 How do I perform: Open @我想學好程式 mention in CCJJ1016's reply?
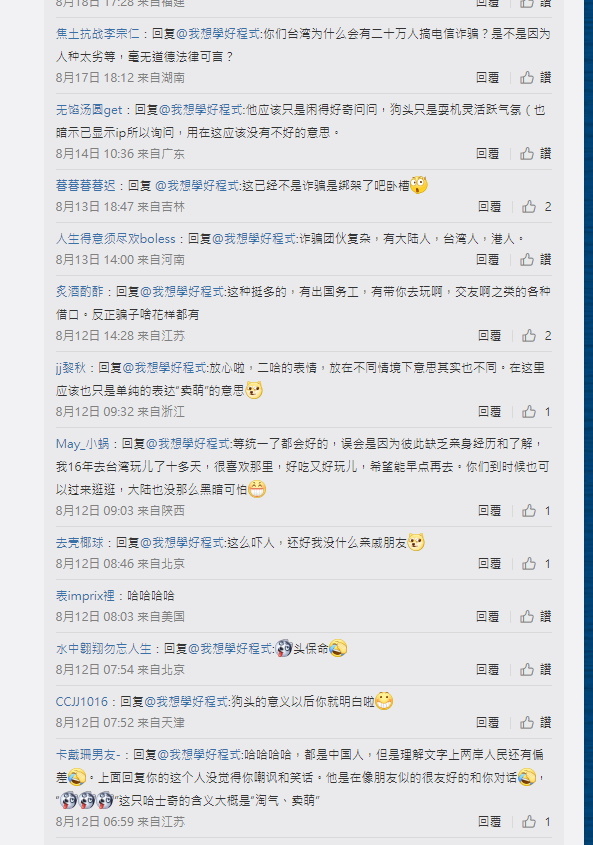186,702
